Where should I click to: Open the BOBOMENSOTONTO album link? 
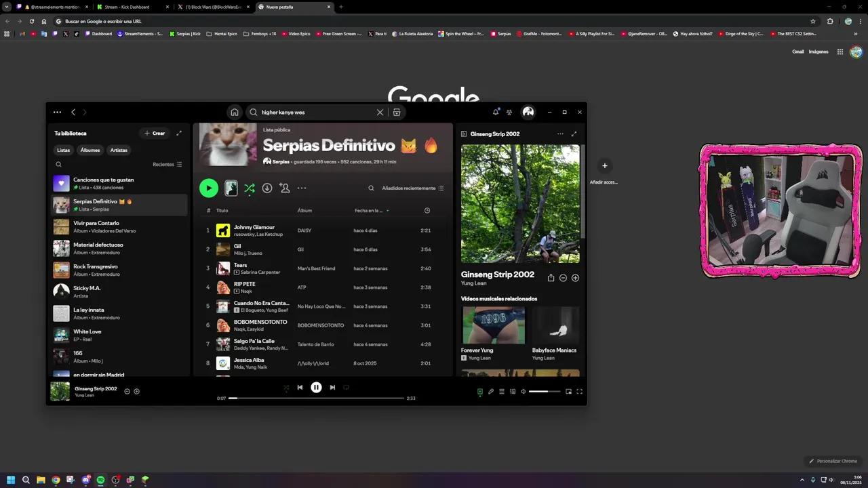pyautogui.click(x=321, y=325)
